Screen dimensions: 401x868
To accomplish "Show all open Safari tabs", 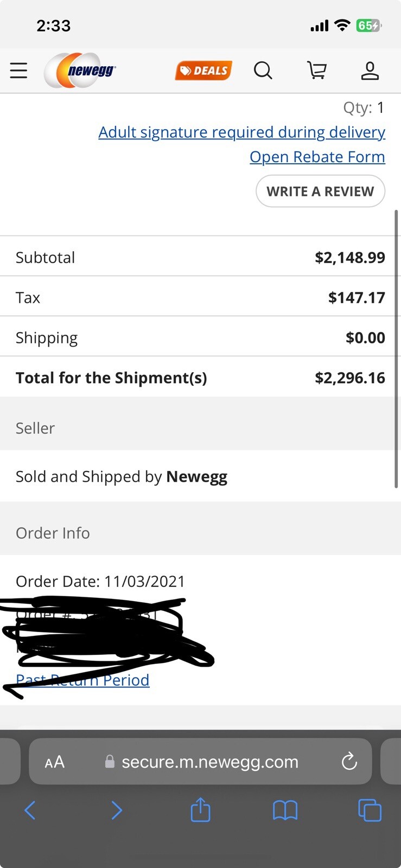I will (370, 810).
